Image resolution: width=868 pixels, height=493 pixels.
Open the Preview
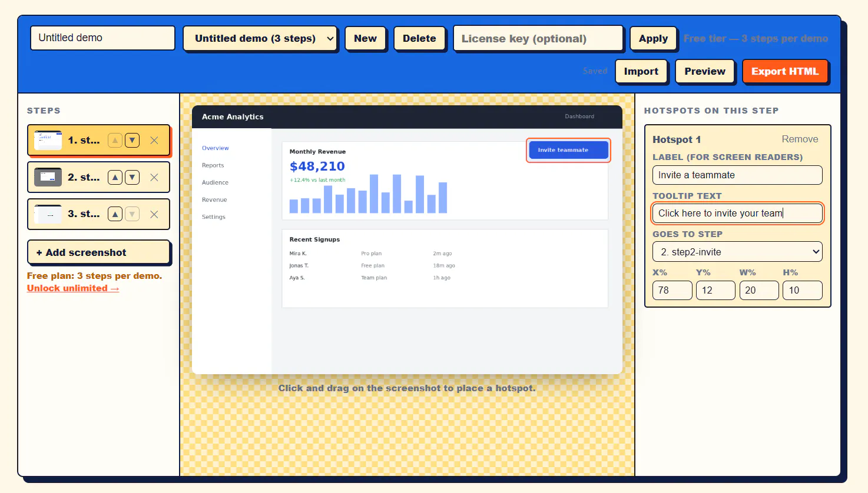[x=705, y=71]
